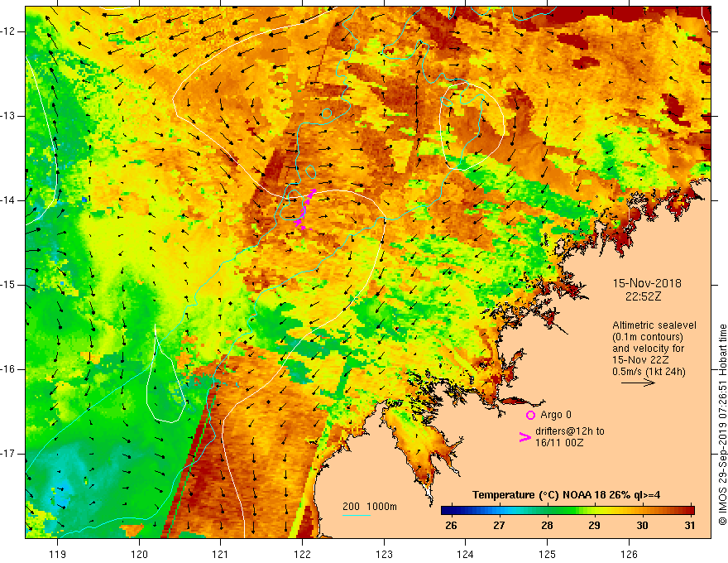
Task: Click the date label 15-Nov-2018
Action: pos(647,283)
